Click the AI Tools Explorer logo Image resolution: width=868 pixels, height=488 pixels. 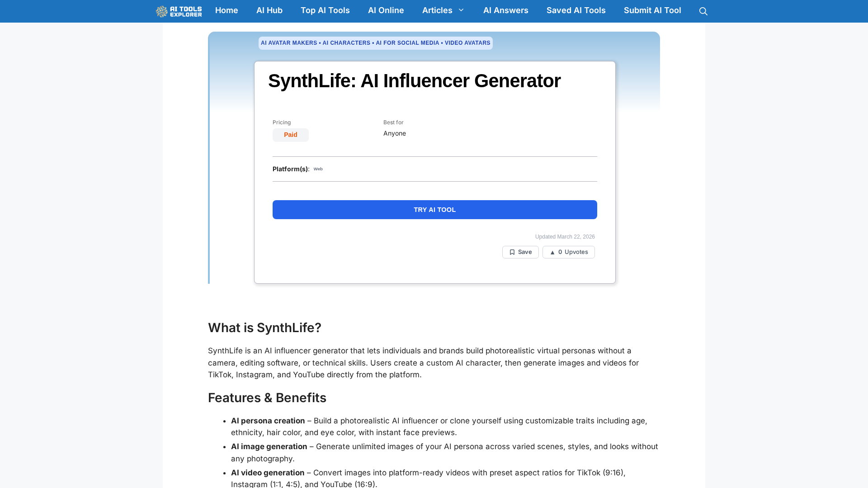tap(179, 11)
